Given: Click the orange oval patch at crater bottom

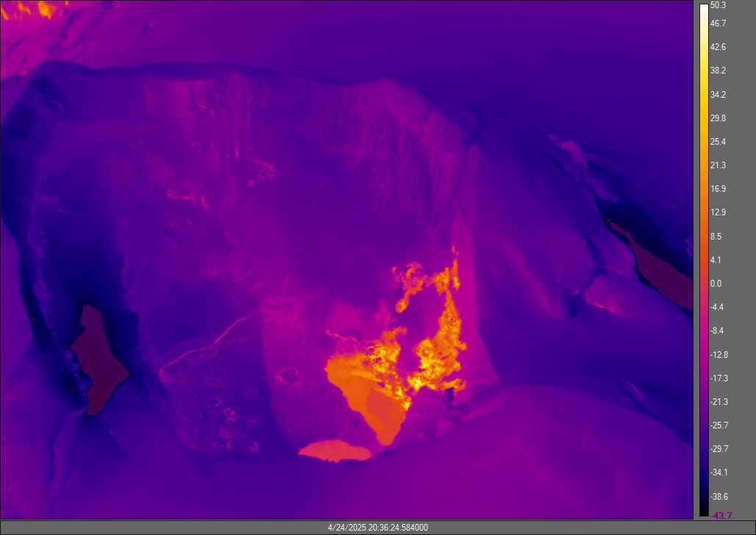Looking at the screenshot, I should pyautogui.click(x=335, y=450).
